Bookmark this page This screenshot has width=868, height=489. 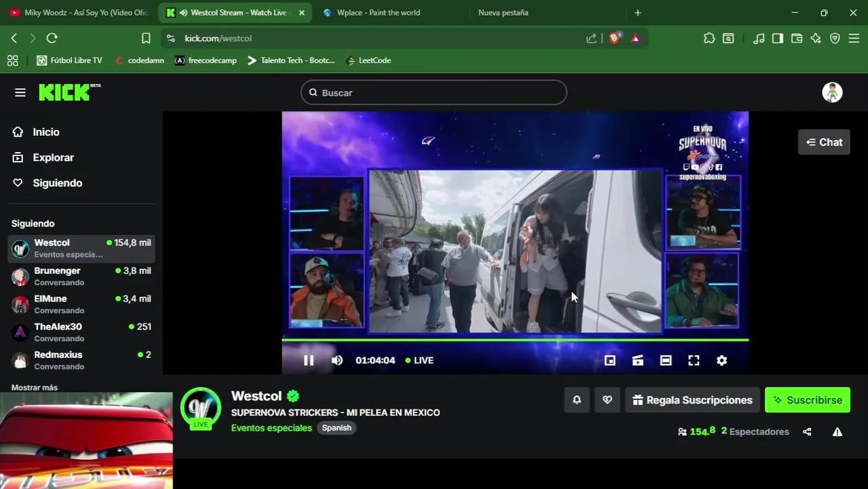(x=146, y=39)
